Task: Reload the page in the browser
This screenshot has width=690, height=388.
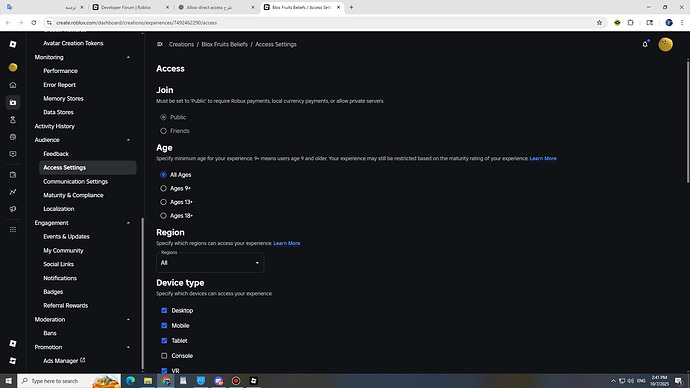Action: [34, 22]
